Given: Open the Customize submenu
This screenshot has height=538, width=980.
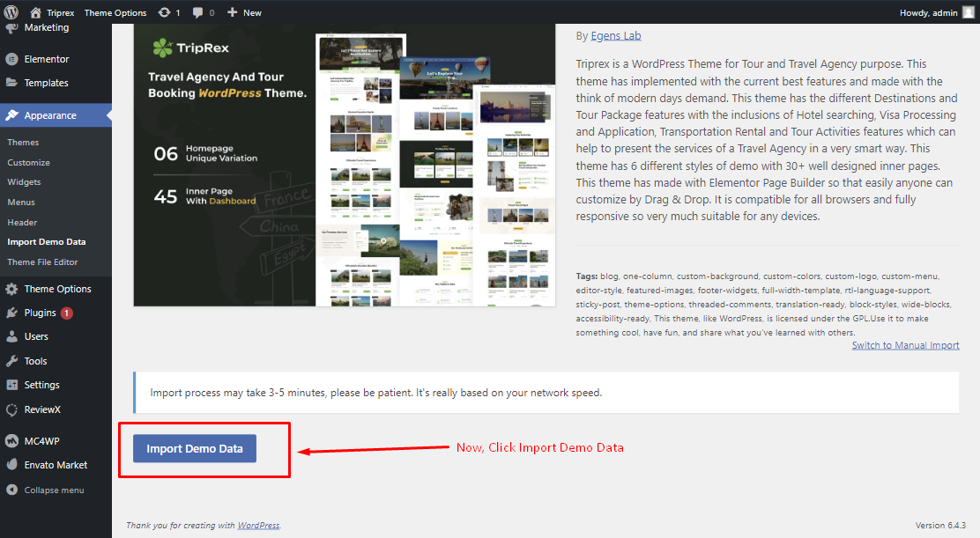Looking at the screenshot, I should 29,162.
